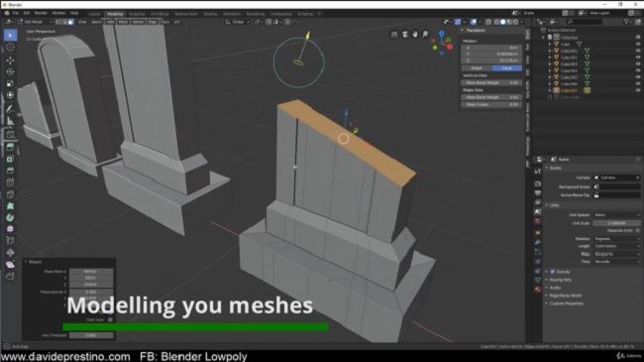The image size is (644, 362).
Task: Select Cube.007 in the outliner
Action: coord(569,90)
